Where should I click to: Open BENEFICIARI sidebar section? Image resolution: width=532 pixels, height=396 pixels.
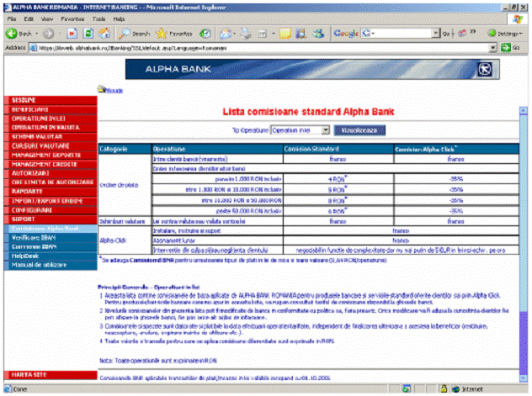[x=51, y=109]
